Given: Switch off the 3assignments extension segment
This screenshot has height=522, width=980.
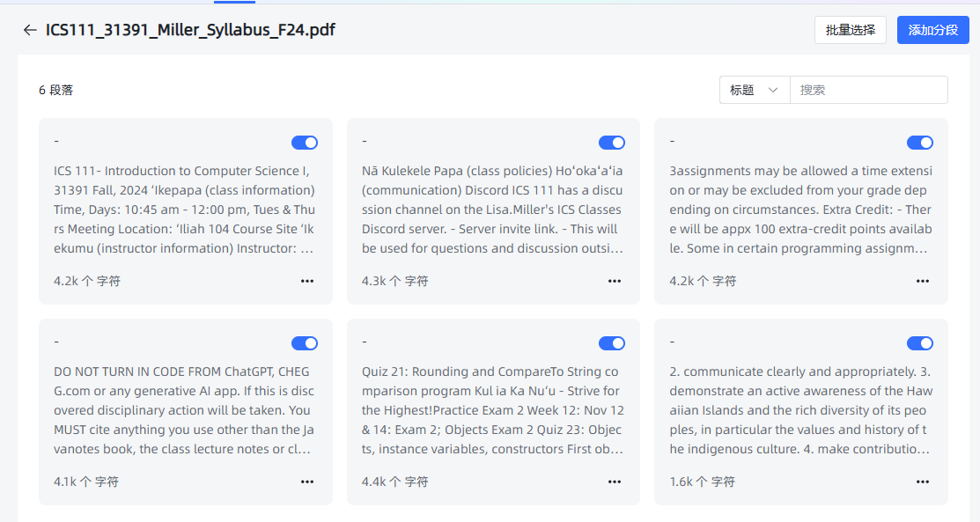Looking at the screenshot, I should pos(920,143).
